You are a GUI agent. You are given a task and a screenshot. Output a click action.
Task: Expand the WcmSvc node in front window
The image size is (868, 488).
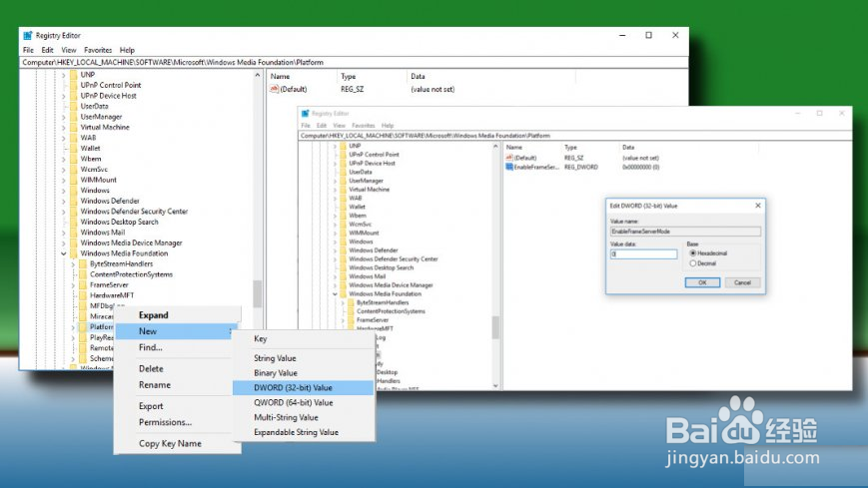(64, 170)
